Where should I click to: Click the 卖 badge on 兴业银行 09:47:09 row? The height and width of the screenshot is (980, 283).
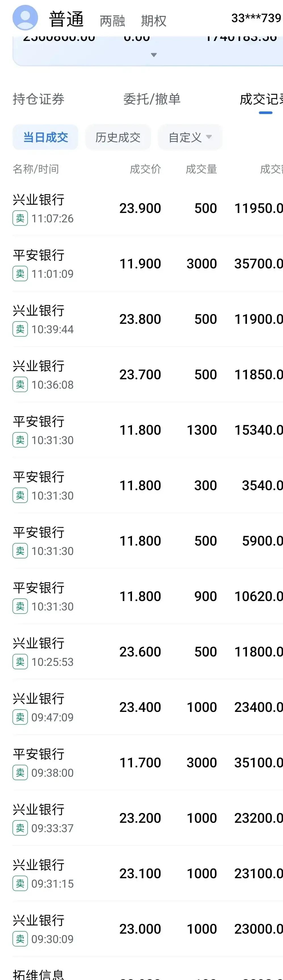[20, 717]
